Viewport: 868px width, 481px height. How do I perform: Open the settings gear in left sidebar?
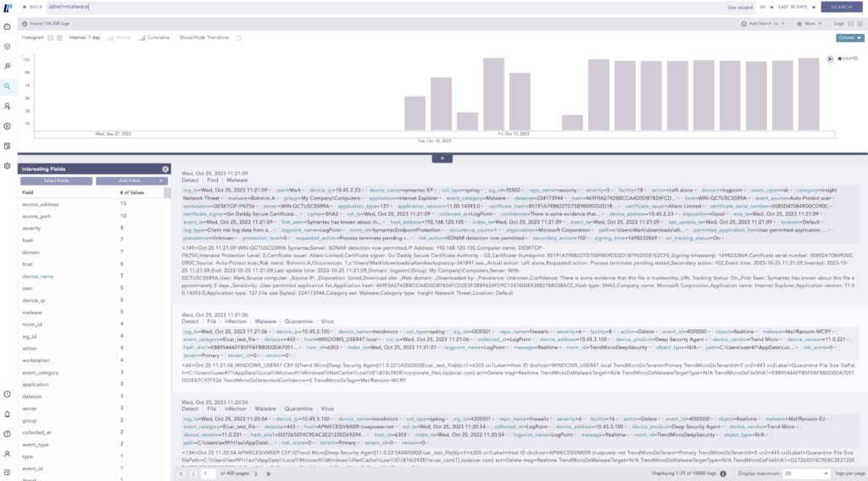[x=8, y=166]
